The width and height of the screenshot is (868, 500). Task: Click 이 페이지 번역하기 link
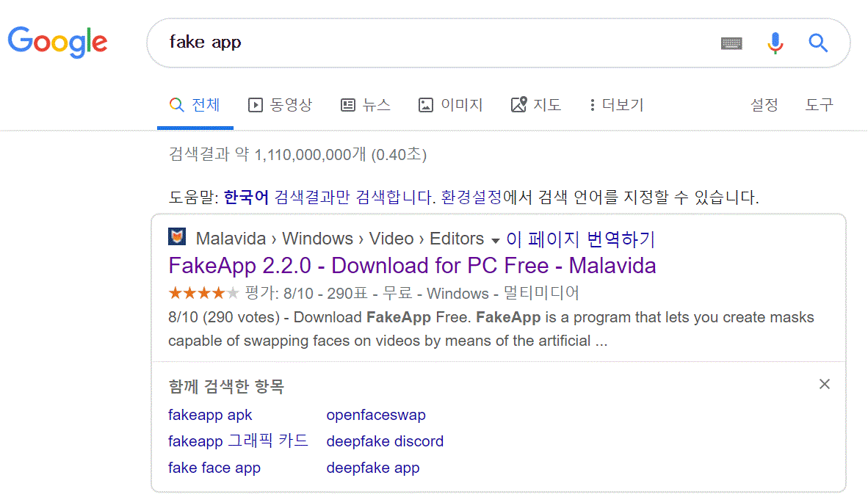click(x=581, y=239)
